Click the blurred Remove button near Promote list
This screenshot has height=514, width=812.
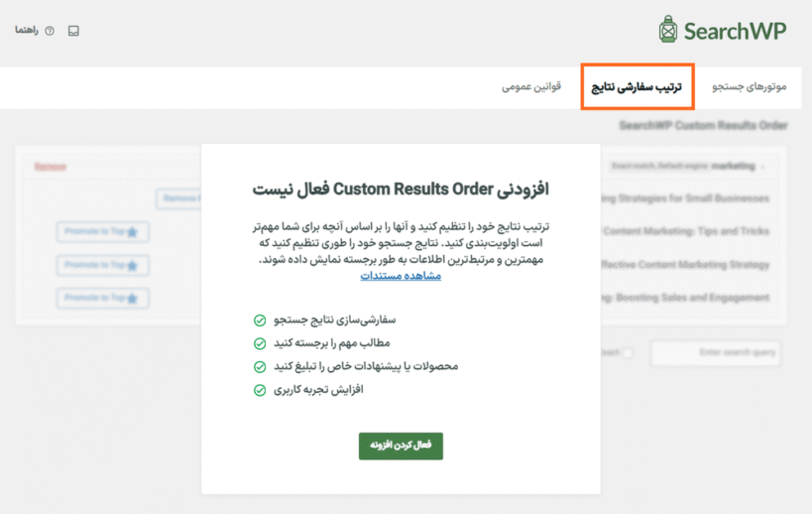coord(178,199)
